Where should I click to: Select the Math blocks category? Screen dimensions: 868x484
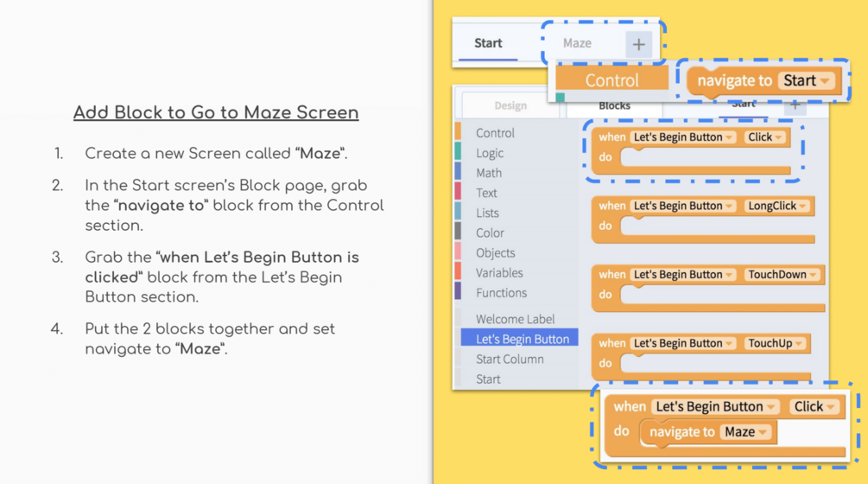tap(489, 173)
